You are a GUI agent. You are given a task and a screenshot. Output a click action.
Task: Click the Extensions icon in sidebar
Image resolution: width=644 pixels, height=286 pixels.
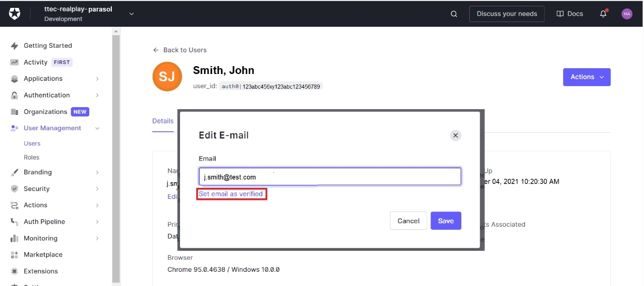15,271
